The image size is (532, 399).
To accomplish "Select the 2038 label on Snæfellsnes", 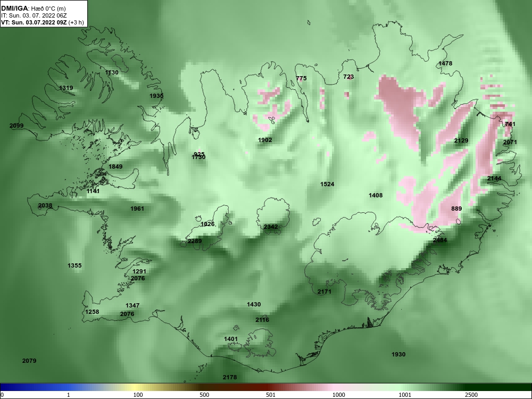I will pos(45,205).
